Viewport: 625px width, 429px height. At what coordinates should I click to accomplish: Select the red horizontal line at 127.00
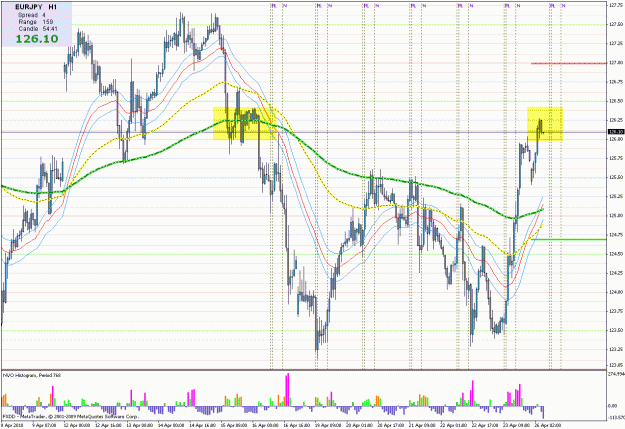569,63
